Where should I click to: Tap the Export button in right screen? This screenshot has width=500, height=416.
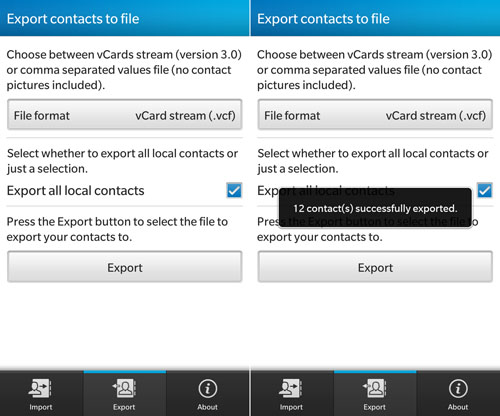pyautogui.click(x=375, y=267)
